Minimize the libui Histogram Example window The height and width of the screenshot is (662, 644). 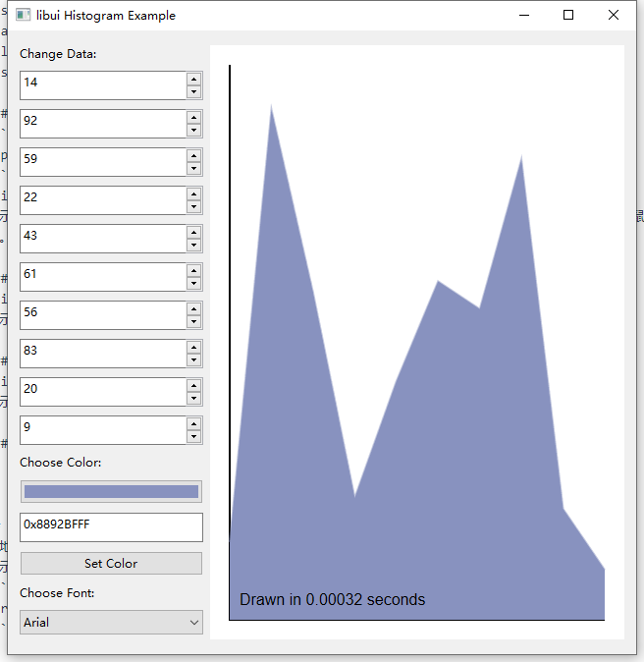(x=523, y=16)
